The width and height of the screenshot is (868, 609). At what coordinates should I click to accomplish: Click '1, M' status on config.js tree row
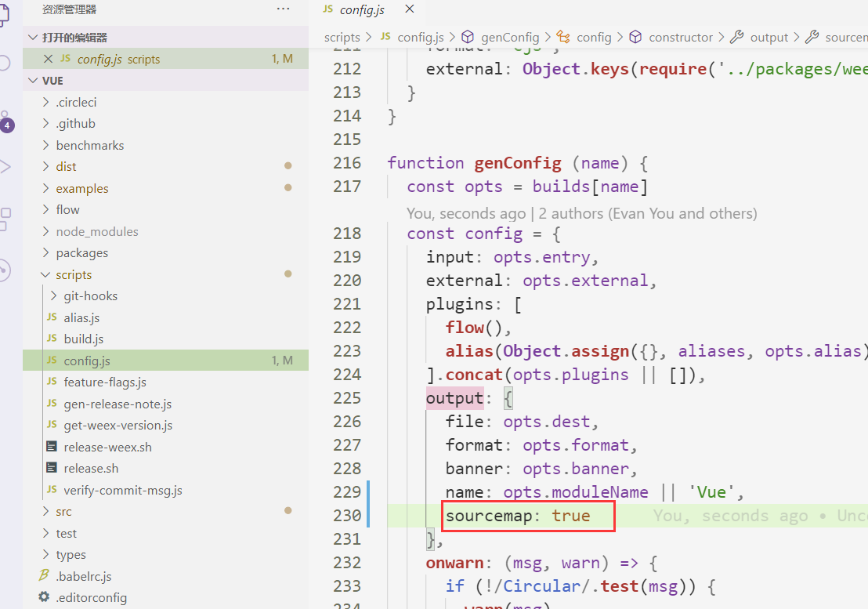[282, 361]
